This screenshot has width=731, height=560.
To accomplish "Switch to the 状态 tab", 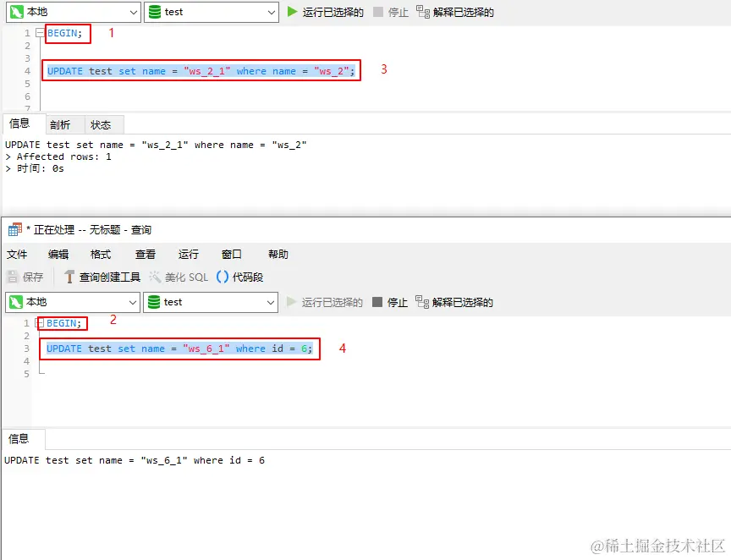I will [101, 124].
